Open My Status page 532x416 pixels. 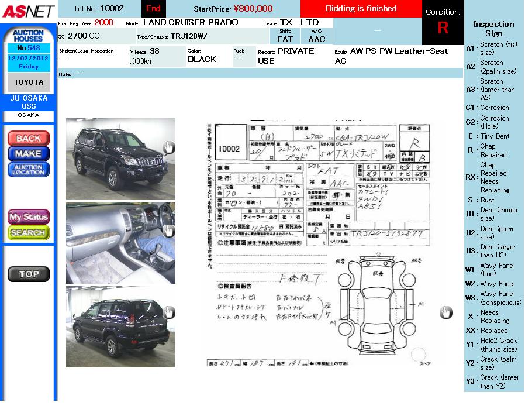pos(29,217)
